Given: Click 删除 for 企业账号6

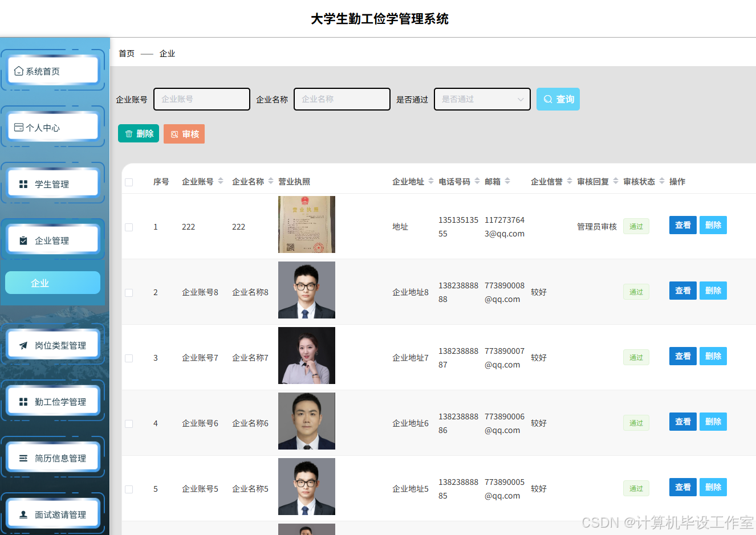Looking at the screenshot, I should click(713, 422).
